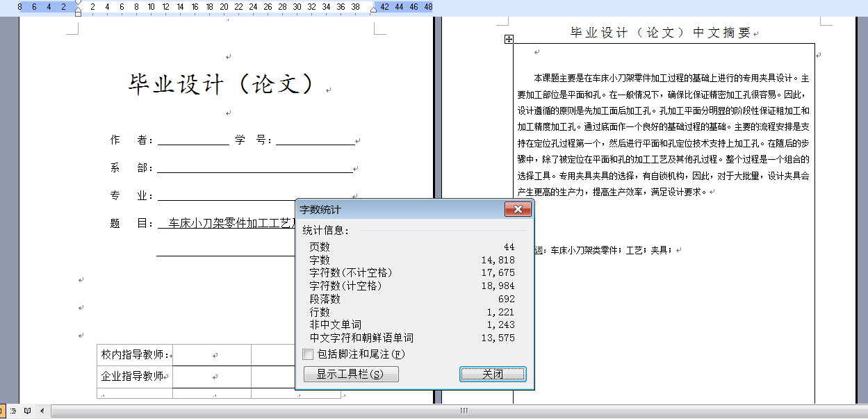Screen dimensions: 868x419
Task: Click the 字符数(计空格) label
Action: tap(345, 286)
